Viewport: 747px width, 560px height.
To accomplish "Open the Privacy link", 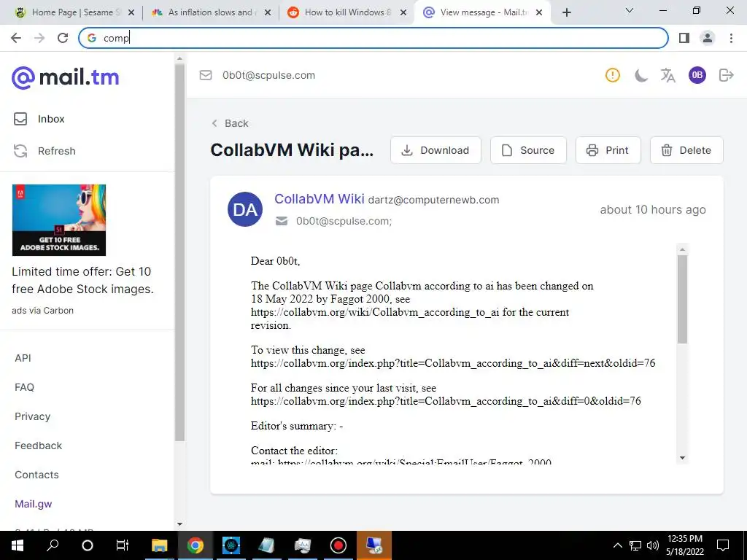I will point(32,416).
